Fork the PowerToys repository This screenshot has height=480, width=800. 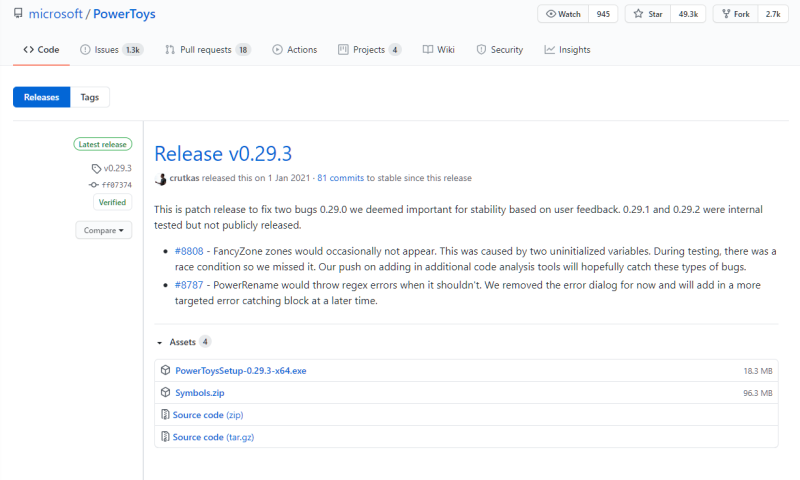click(x=736, y=14)
